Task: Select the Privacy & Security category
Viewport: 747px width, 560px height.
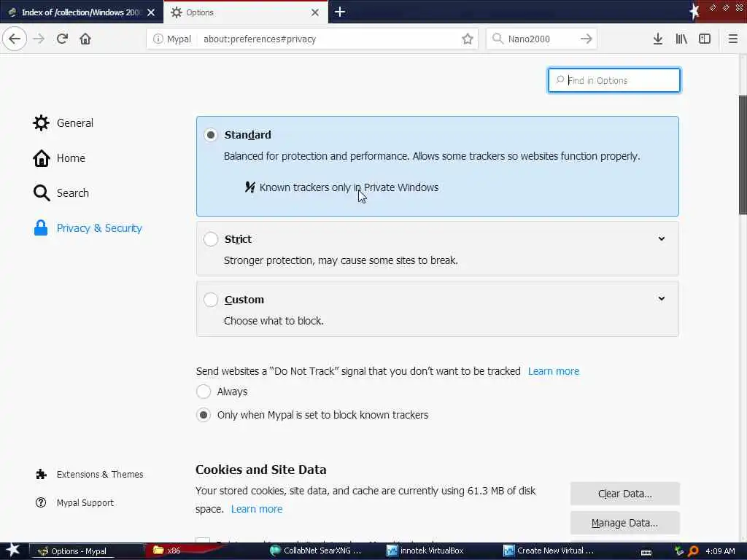Action: (88, 228)
